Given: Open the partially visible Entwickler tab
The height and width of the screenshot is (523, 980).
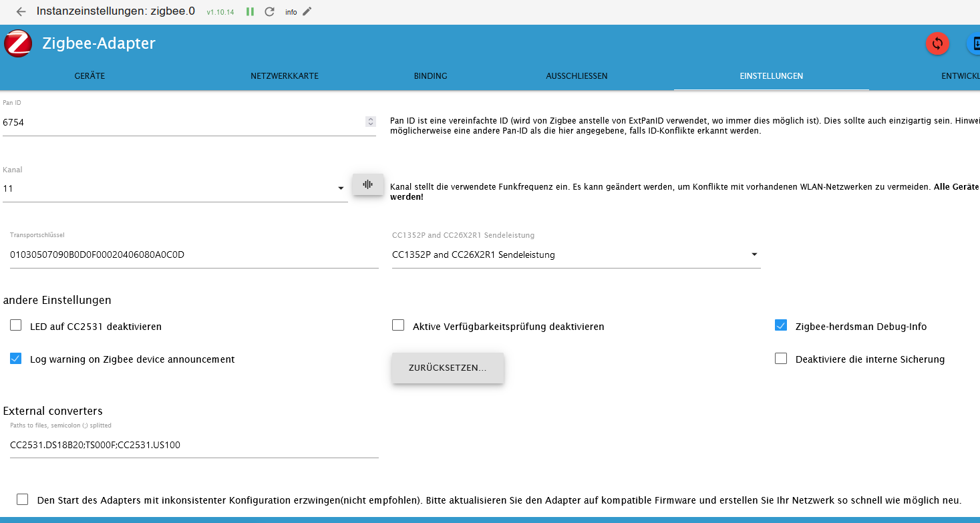Looking at the screenshot, I should point(961,76).
